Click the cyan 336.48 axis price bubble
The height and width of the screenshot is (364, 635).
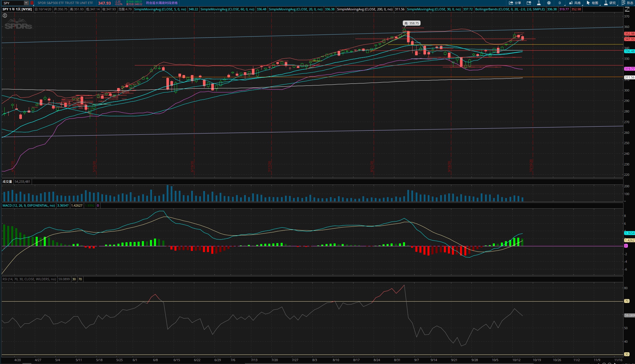tap(629, 51)
